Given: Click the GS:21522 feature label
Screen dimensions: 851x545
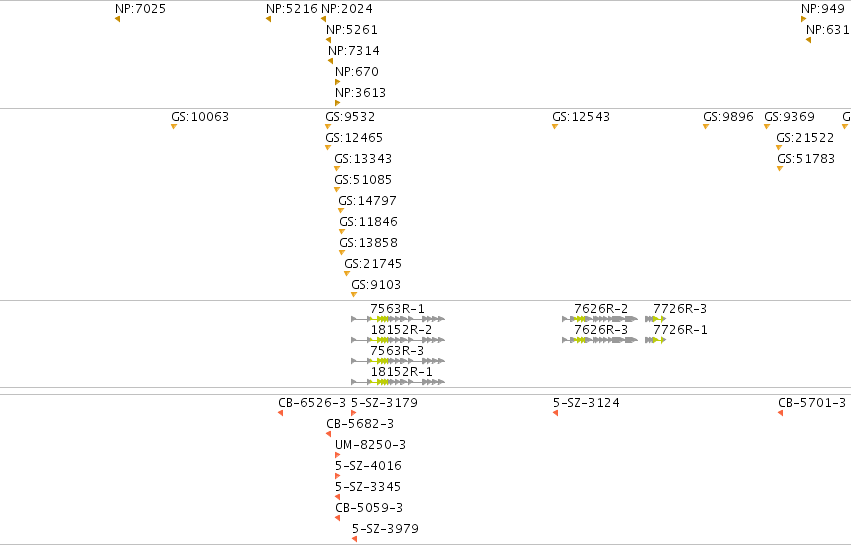Looking at the screenshot, I should click(805, 138).
